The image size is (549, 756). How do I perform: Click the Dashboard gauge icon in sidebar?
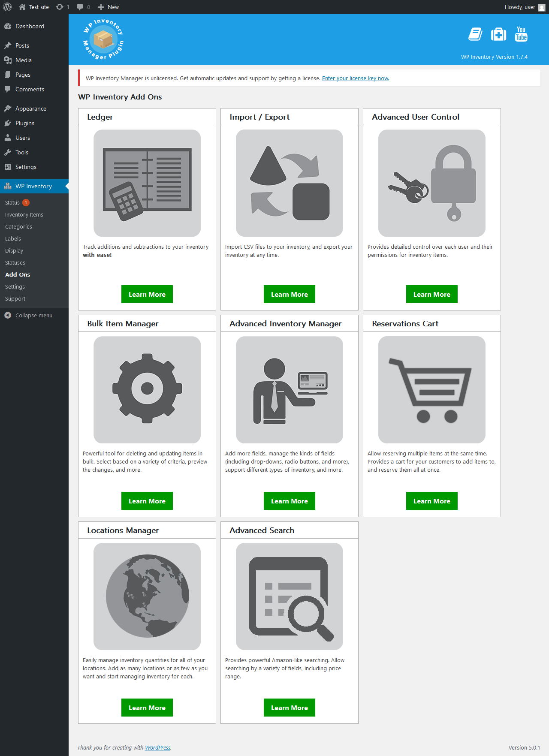[x=8, y=26]
